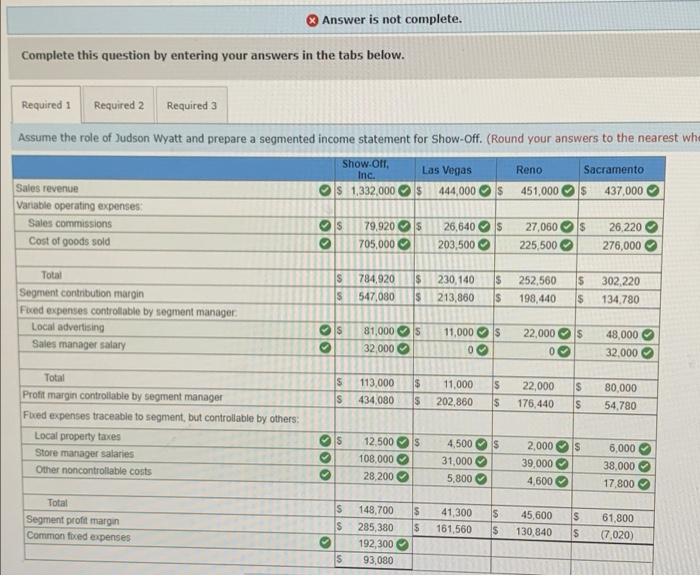This screenshot has height=576, width=700.
Task: Click the green check beside the 444,000 Las Vegas revenue
Action: pyautogui.click(x=485, y=191)
